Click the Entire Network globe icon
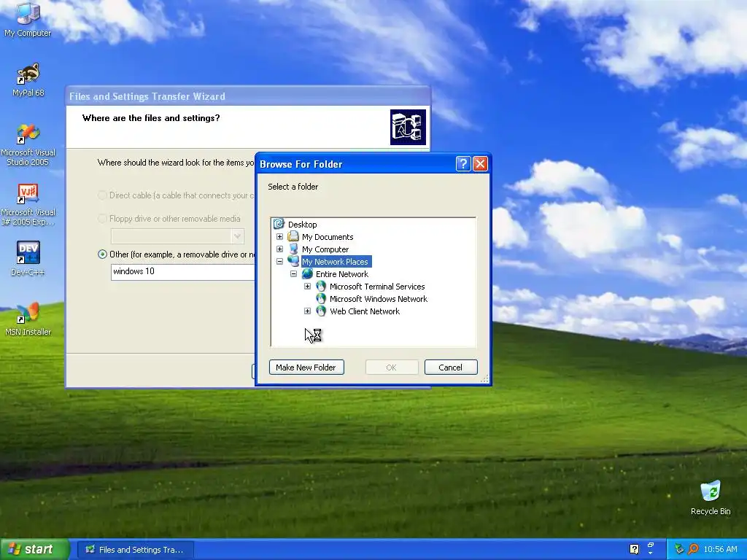Image resolution: width=747 pixels, height=560 pixels. (x=307, y=273)
